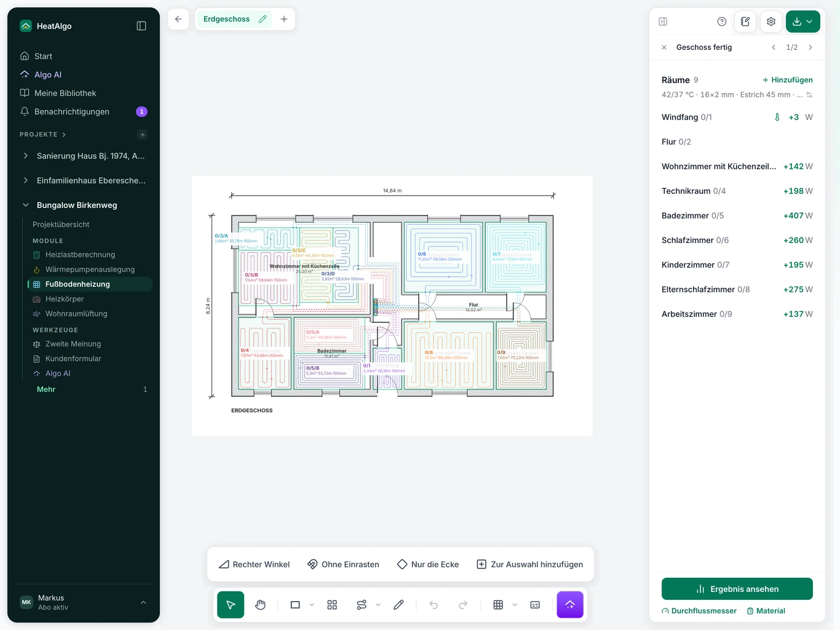Image resolution: width=840 pixels, height=630 pixels.
Task: Open the purple Algo AI assistant button
Action: [x=570, y=605]
